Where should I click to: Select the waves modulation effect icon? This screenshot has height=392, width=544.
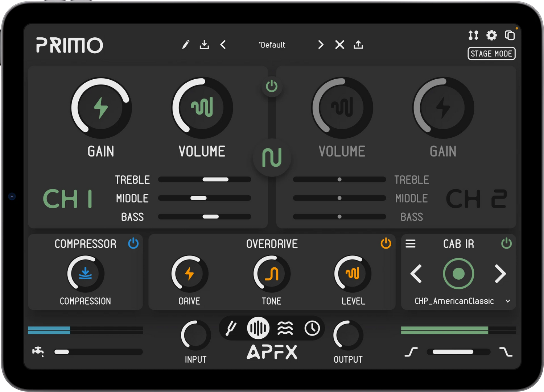coord(285,329)
